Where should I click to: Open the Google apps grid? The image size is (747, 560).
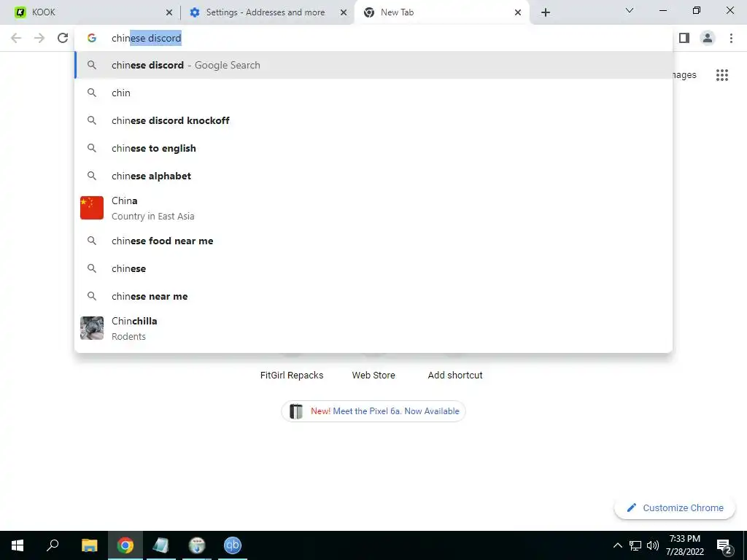coord(722,75)
